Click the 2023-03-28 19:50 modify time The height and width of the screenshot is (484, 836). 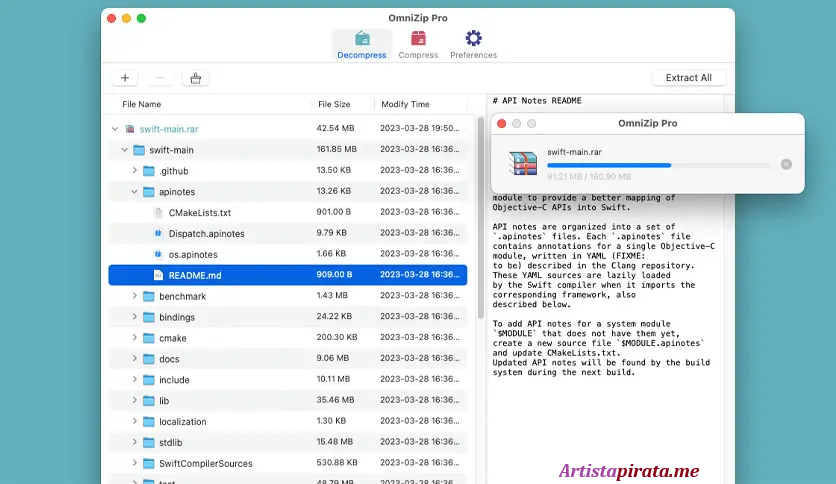pos(420,128)
